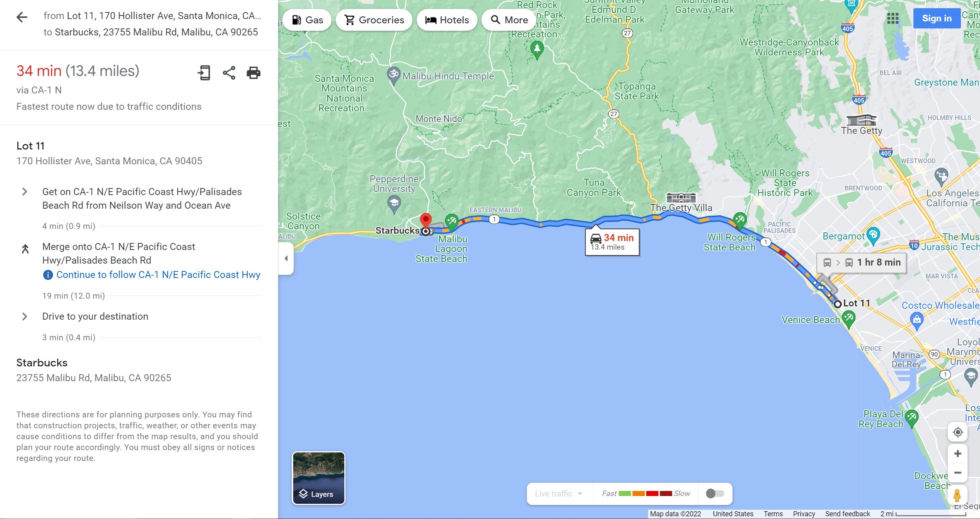Screen dimensions: 980x519
Task: Print the directions
Action: click(254, 73)
